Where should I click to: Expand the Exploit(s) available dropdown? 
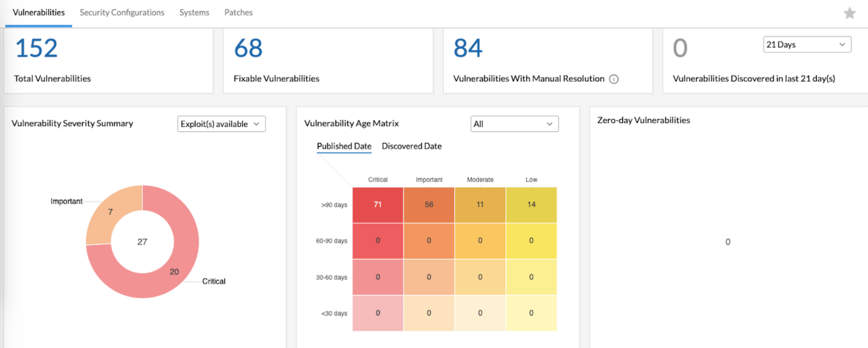tap(221, 124)
